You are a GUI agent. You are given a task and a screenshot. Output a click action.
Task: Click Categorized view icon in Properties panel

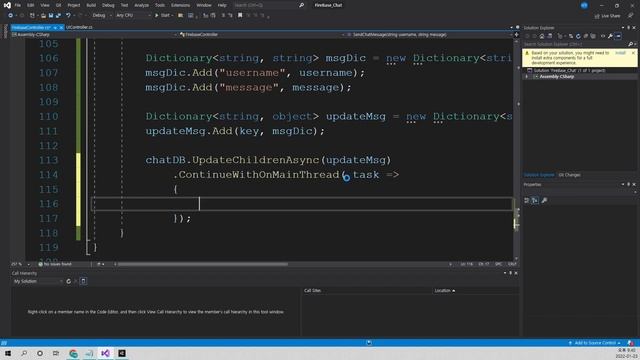(527, 200)
